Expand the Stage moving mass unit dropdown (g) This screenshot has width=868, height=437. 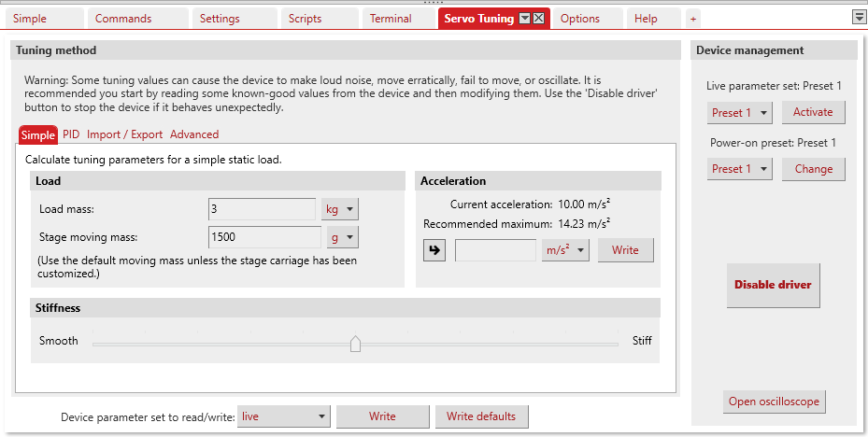[x=343, y=237]
